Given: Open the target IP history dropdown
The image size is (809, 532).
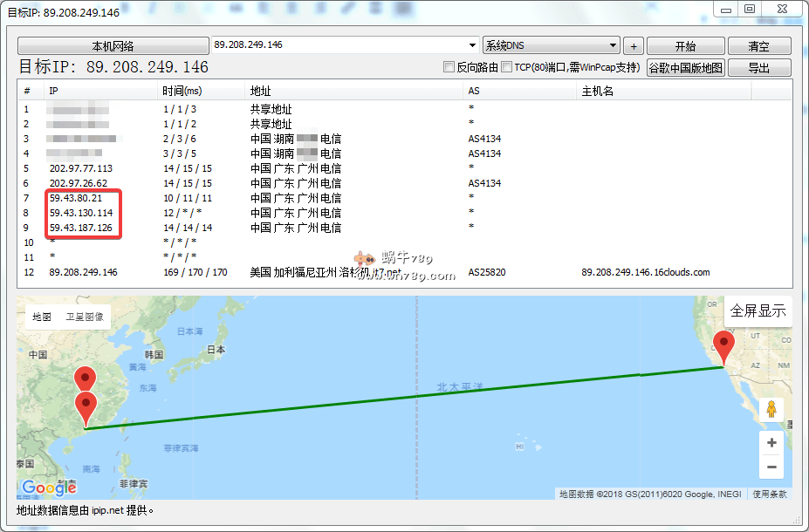Looking at the screenshot, I should click(x=472, y=44).
